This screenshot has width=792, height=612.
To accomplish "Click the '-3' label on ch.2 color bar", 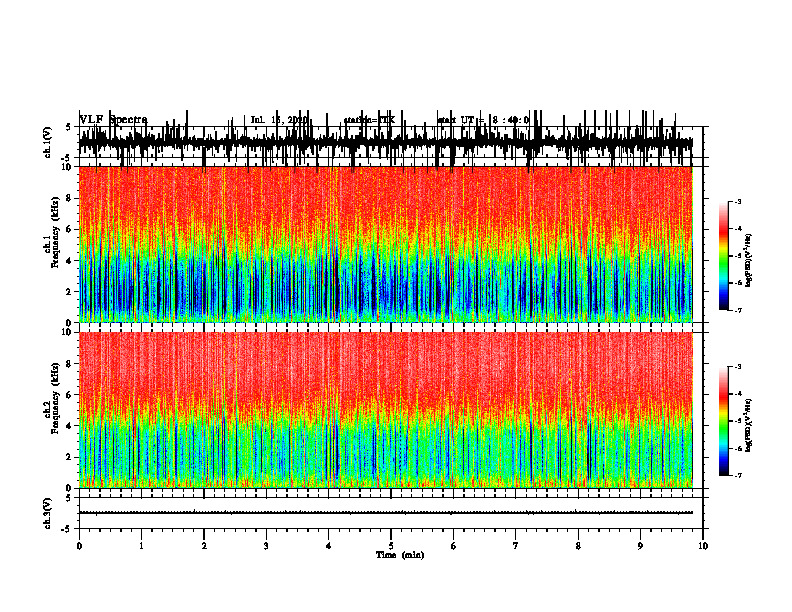I will tap(738, 367).
